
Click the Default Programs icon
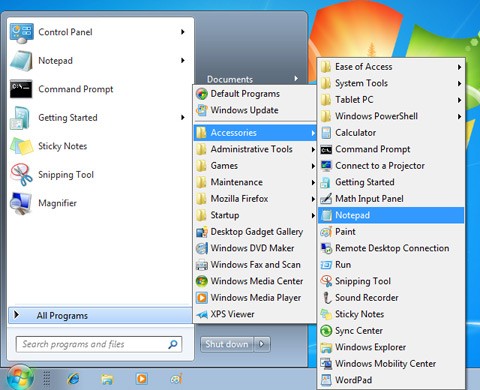202,94
